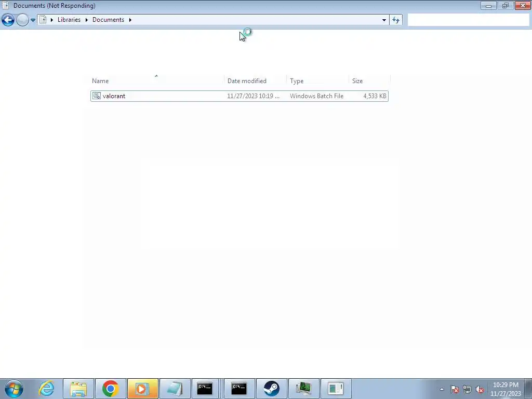Viewport: 532px width, 399px height.
Task: Minimize the Documents window
Action: pos(488,5)
